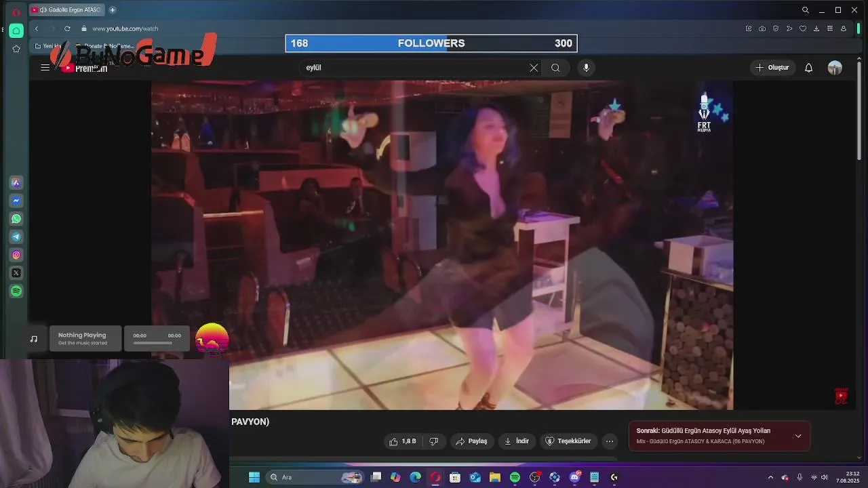Open Instagram in the Opera sidebar
Image resolution: width=868 pixels, height=488 pixels.
(x=16, y=255)
